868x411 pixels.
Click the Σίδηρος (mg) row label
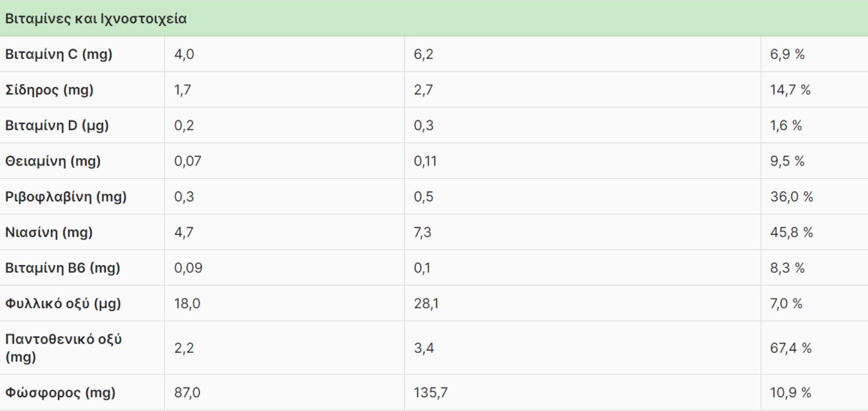[x=49, y=90]
